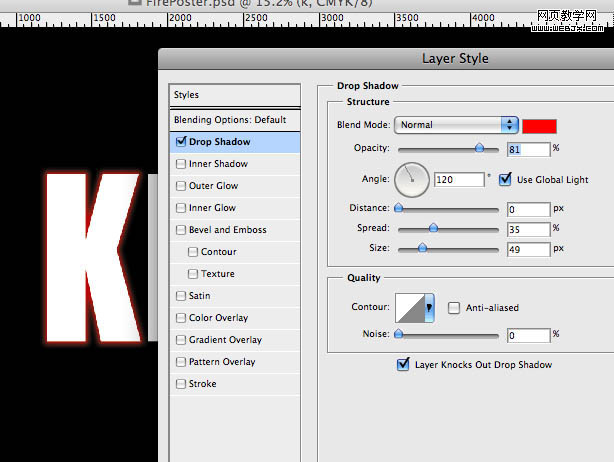The image size is (614, 462).
Task: Open the Bevel and Emboss settings
Action: (227, 230)
